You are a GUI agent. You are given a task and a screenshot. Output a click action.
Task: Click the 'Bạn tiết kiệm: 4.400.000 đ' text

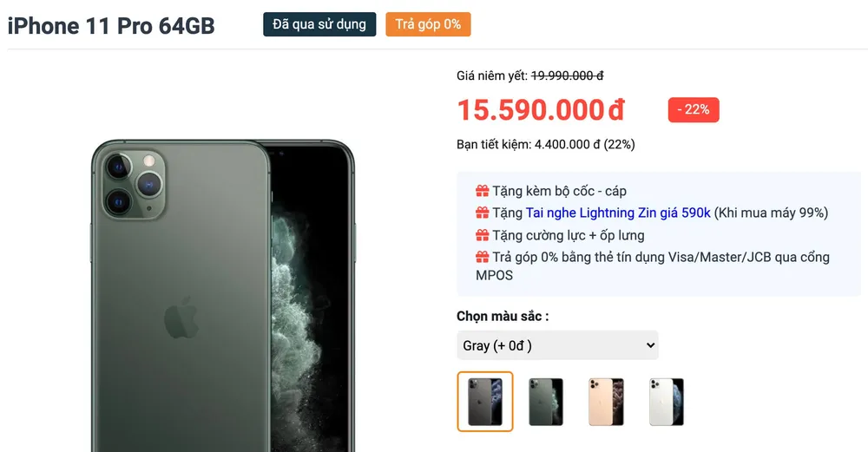point(545,145)
